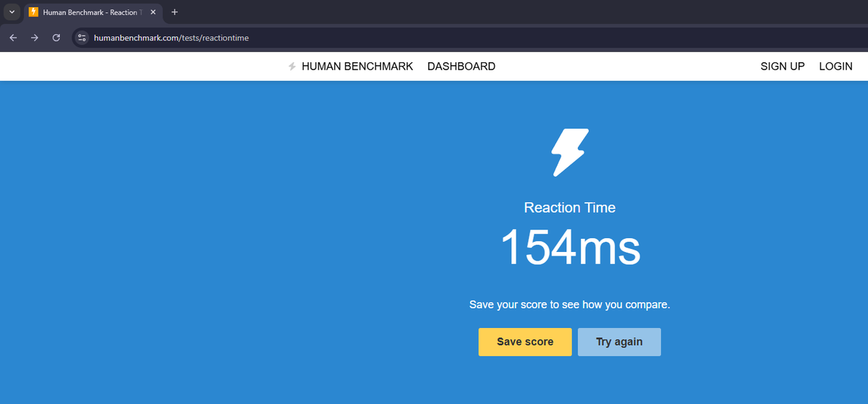Click the large white lightning bolt icon

click(570, 153)
